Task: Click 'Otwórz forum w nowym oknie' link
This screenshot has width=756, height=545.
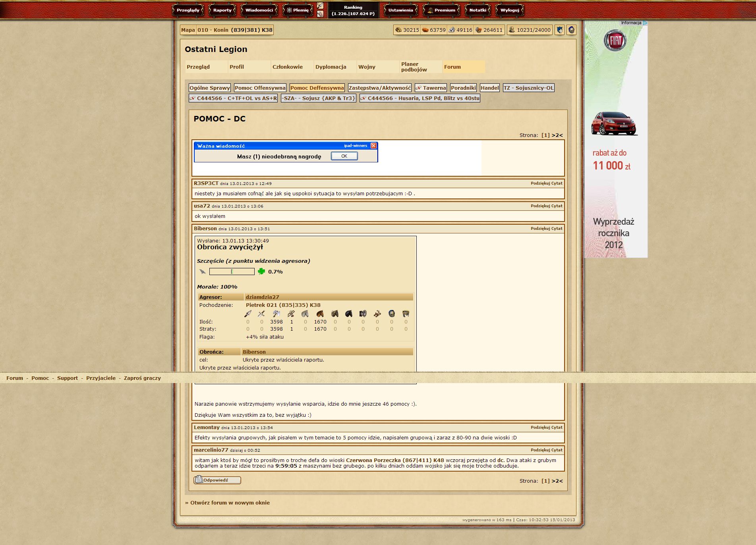Action: click(x=230, y=503)
